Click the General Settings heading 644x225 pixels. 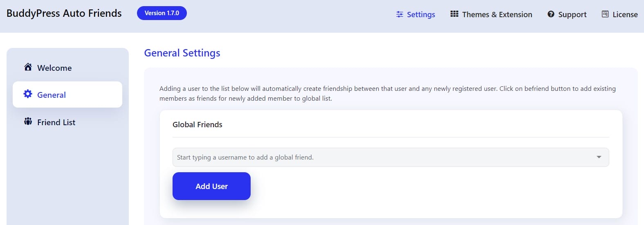click(x=182, y=53)
